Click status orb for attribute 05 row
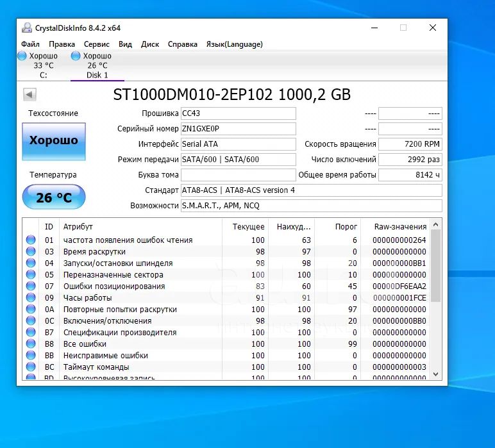This screenshot has width=495, height=448. [31, 274]
